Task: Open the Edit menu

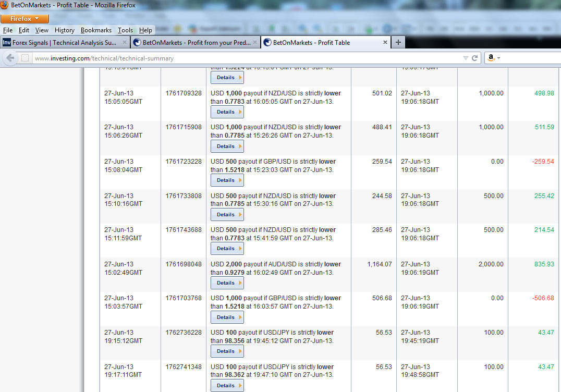Action: coord(24,30)
